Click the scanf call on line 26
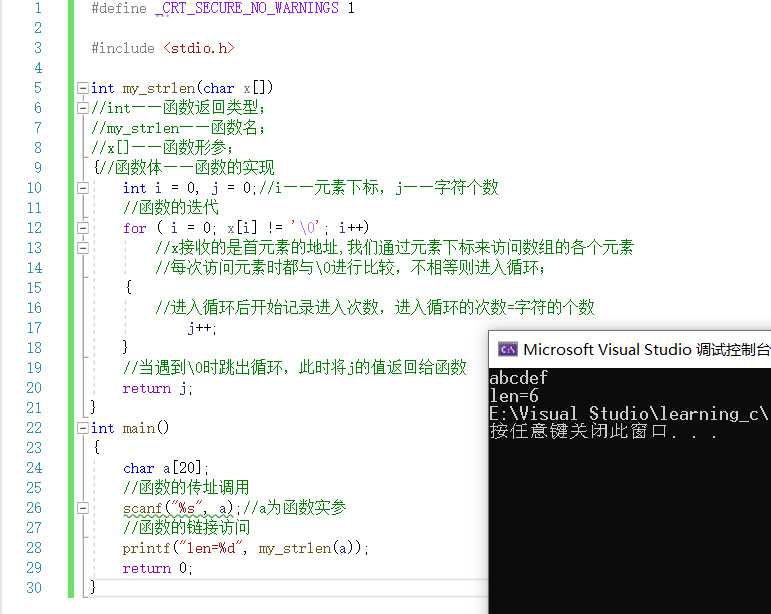The image size is (771, 614). pos(182,508)
